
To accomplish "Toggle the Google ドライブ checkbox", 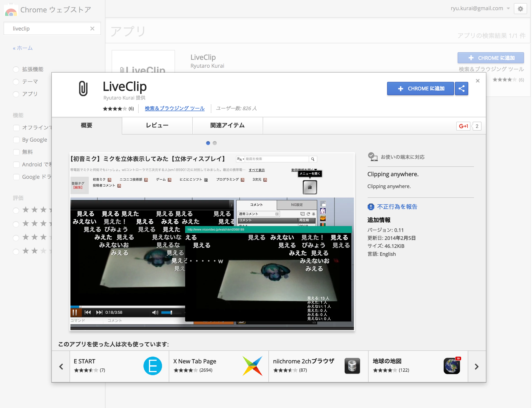I will click(x=16, y=177).
